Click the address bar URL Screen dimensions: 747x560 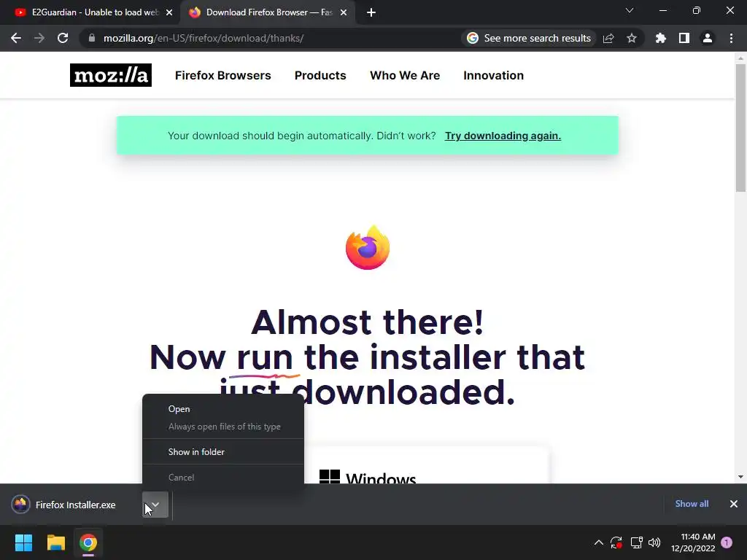pyautogui.click(x=204, y=38)
